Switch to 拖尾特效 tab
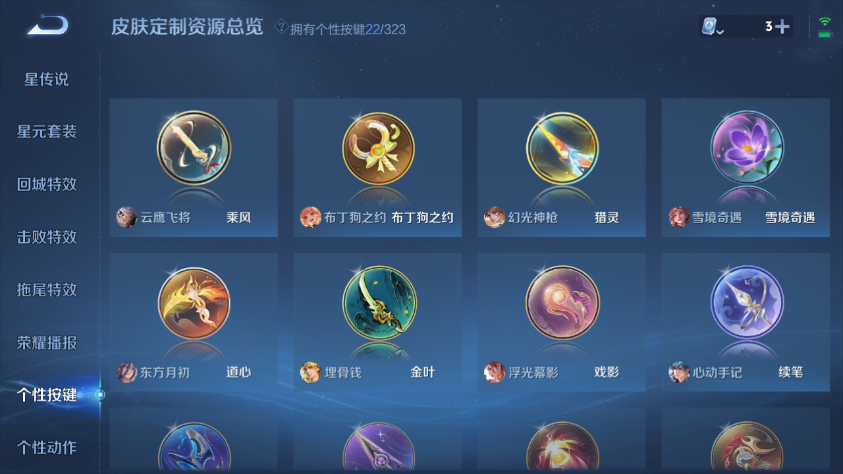The height and width of the screenshot is (474, 843). (x=47, y=290)
